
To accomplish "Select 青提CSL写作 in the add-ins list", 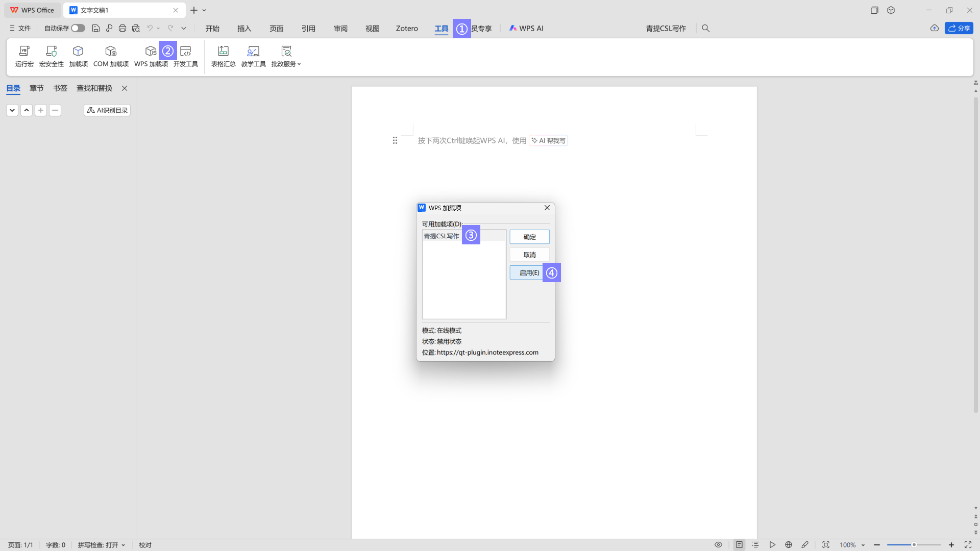I will coord(442,236).
